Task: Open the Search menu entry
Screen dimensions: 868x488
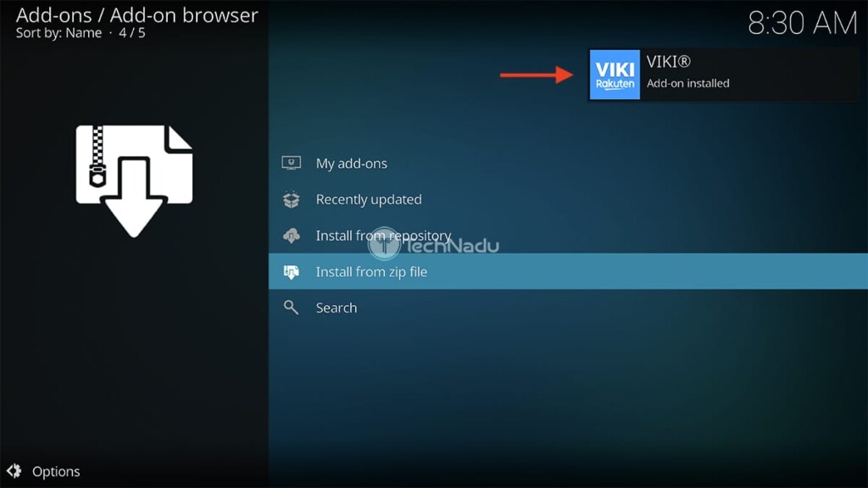Action: [x=568, y=308]
